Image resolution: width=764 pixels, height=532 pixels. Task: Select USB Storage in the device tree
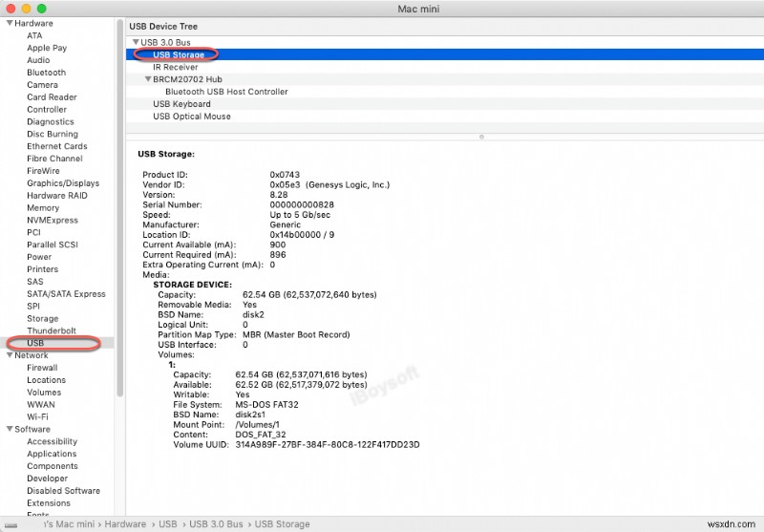point(445,54)
